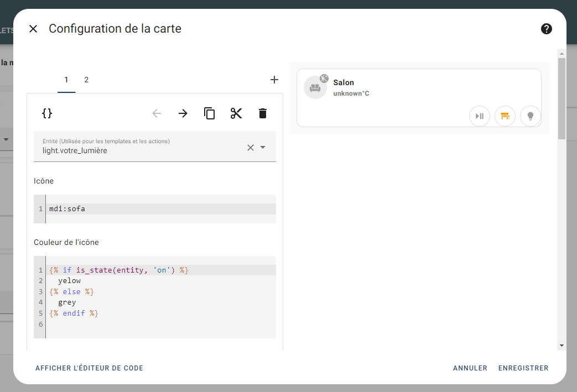Click the '{% else %}' template line

coord(161,291)
